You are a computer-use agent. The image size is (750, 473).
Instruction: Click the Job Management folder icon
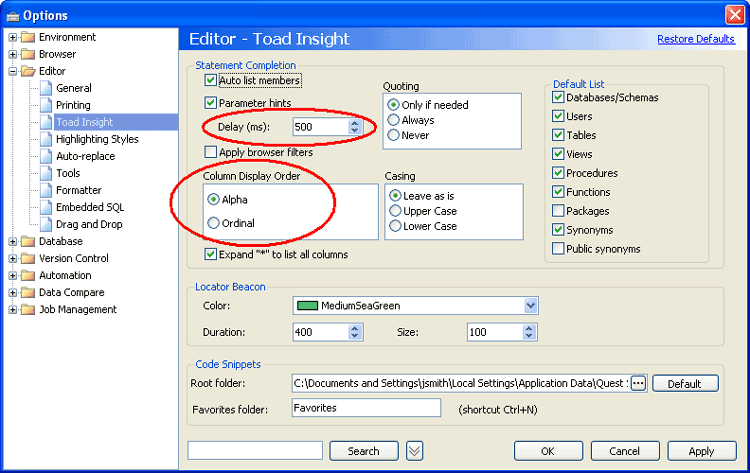tap(28, 309)
